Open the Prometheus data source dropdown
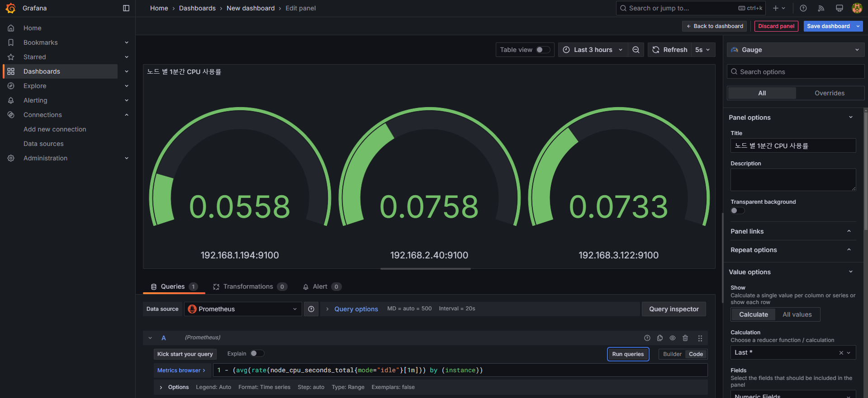The image size is (868, 398). (x=243, y=309)
